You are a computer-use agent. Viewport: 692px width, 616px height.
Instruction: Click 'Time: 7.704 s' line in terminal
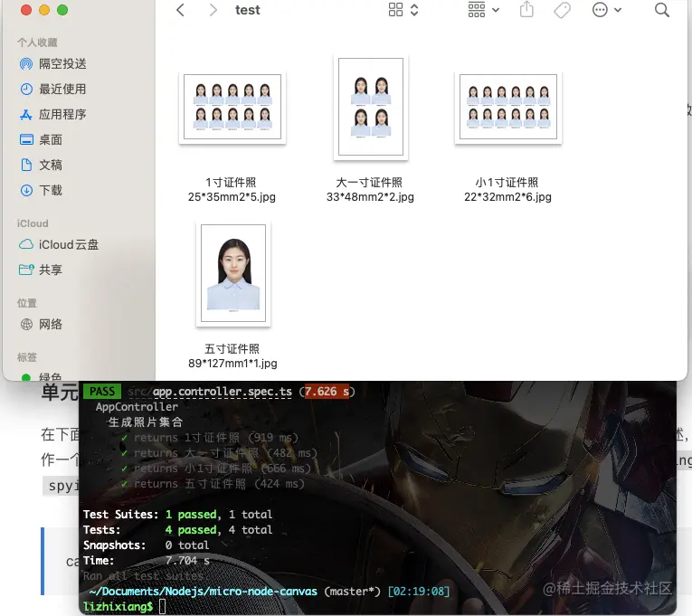[x=146, y=561]
